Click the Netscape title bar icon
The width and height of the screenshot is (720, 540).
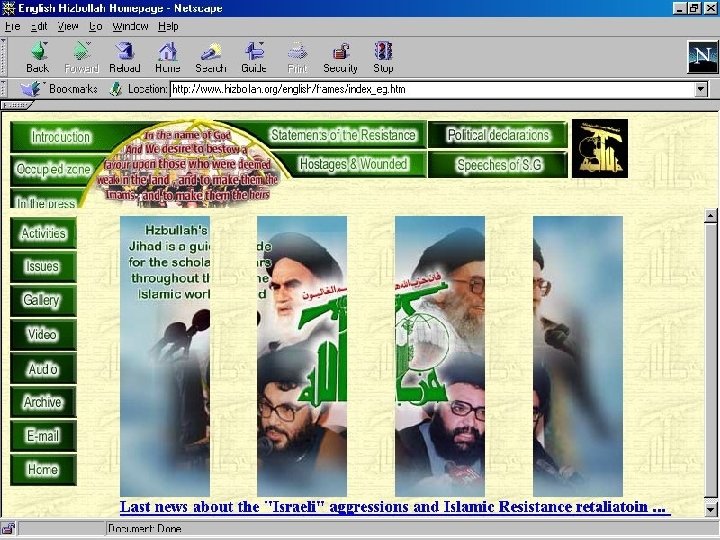pyautogui.click(x=8, y=8)
